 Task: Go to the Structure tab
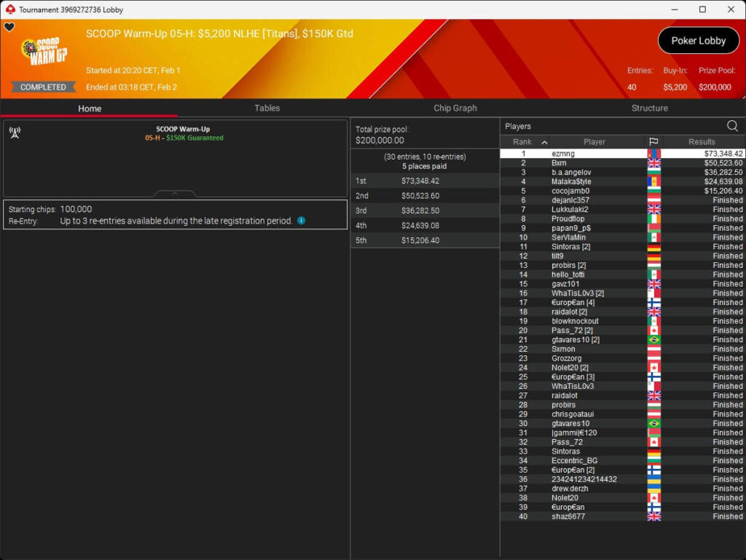pyautogui.click(x=649, y=108)
